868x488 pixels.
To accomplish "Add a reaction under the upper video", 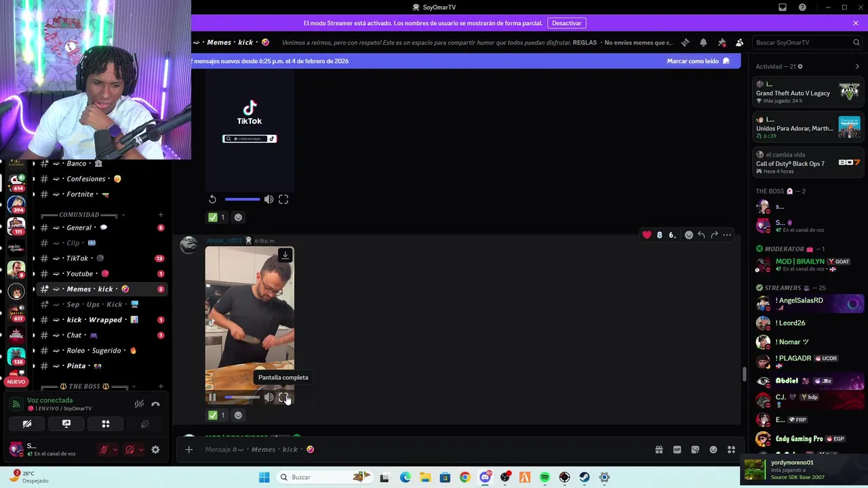I will (238, 218).
